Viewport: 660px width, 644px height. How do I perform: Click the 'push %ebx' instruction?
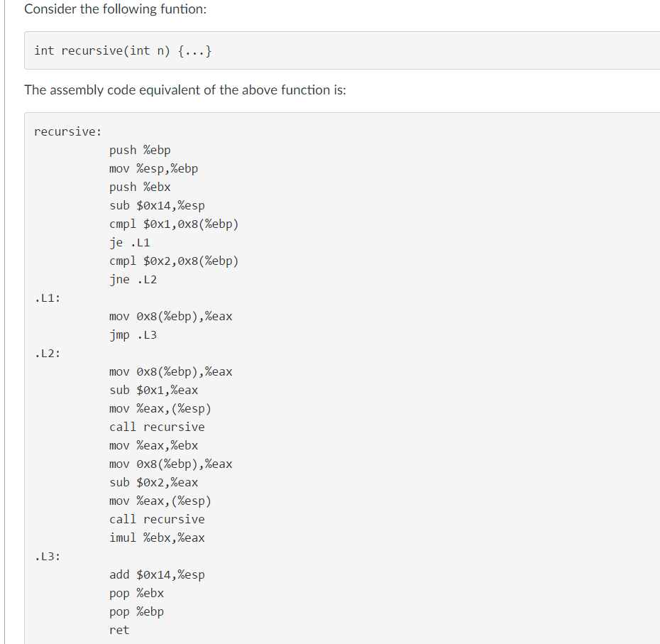pyautogui.click(x=140, y=187)
